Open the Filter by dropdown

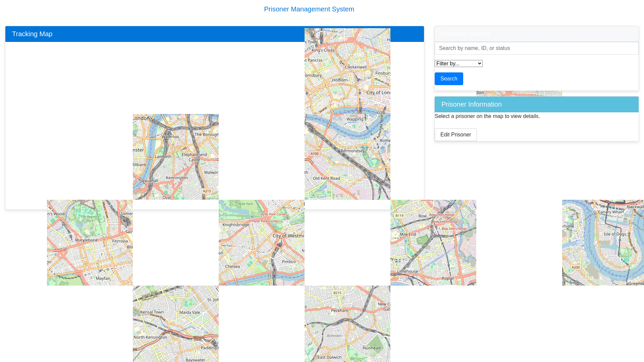458,64
